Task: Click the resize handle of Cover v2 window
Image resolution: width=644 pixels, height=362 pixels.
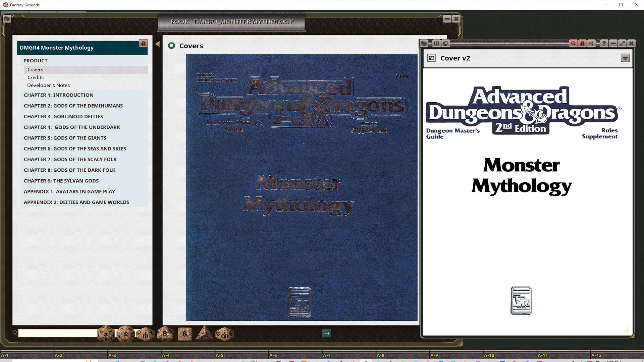Action: (633, 336)
